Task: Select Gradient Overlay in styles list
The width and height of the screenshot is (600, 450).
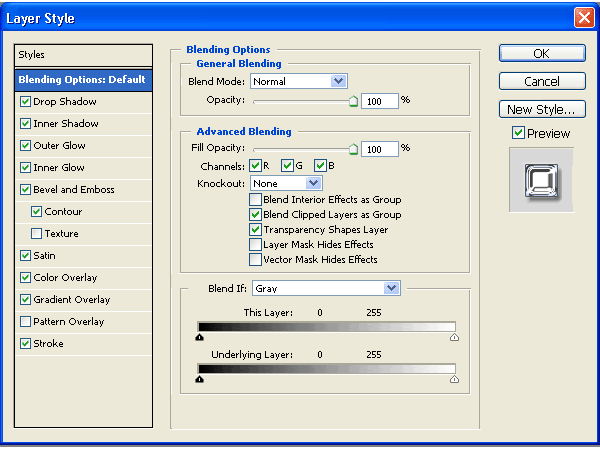Action: pyautogui.click(x=71, y=300)
